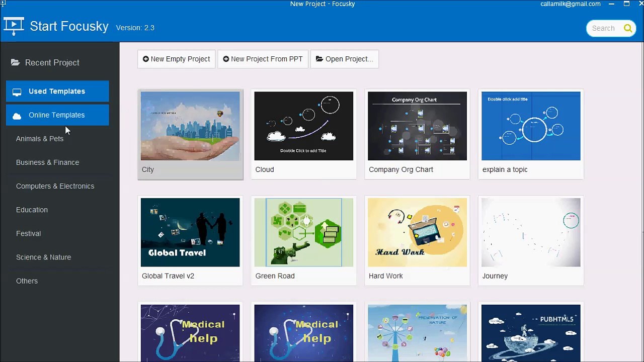Click the plus icon on New Project From PPT

tap(226, 59)
